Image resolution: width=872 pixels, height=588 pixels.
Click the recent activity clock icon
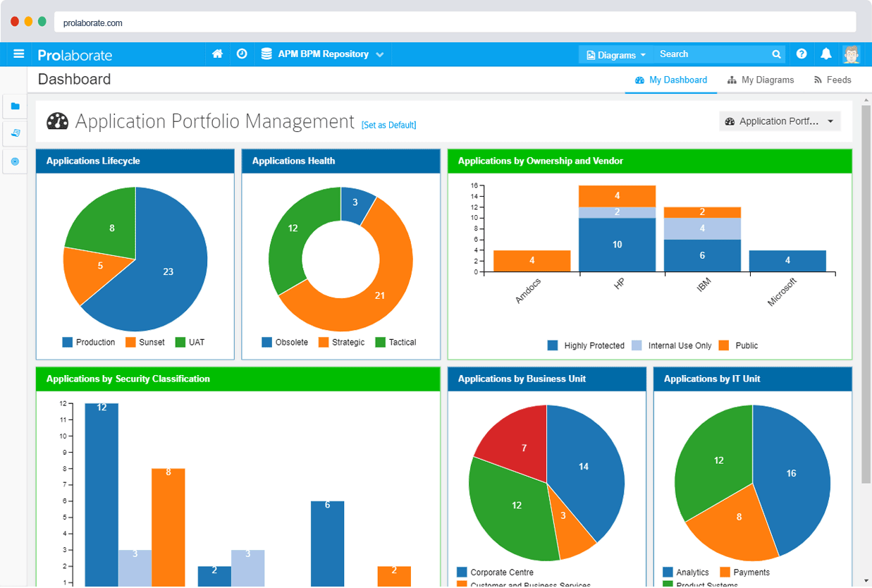pos(242,54)
